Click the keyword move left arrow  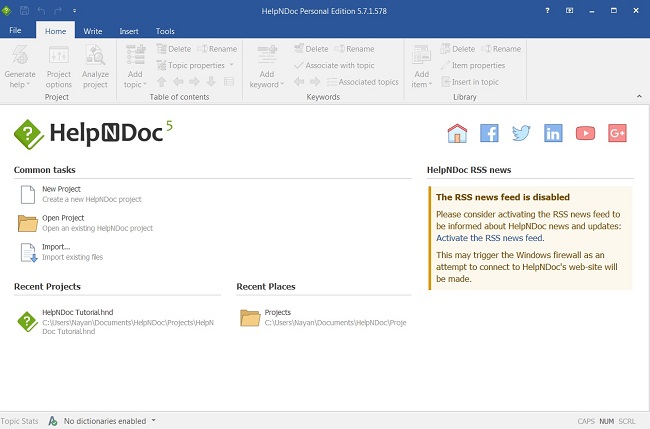tap(299, 81)
